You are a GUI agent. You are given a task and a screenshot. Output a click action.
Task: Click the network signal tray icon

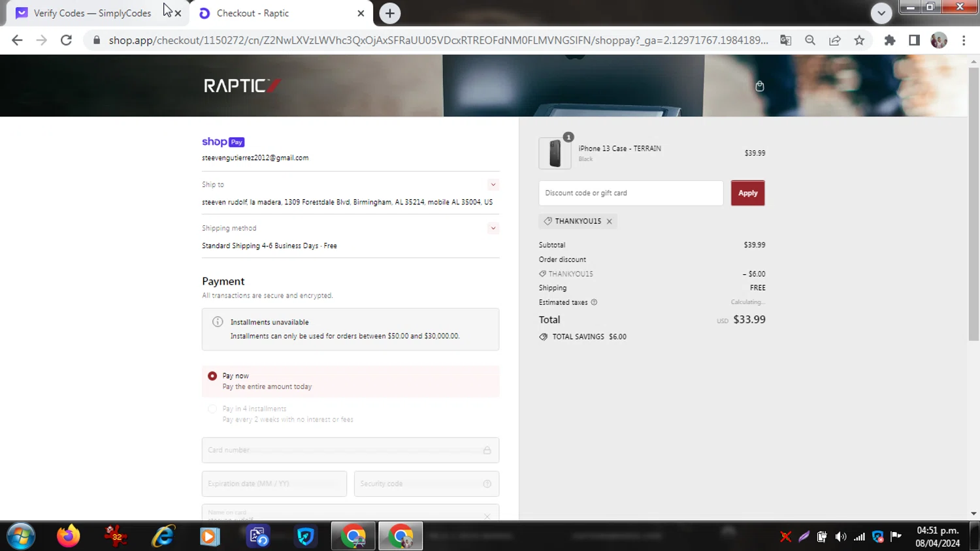859,537
